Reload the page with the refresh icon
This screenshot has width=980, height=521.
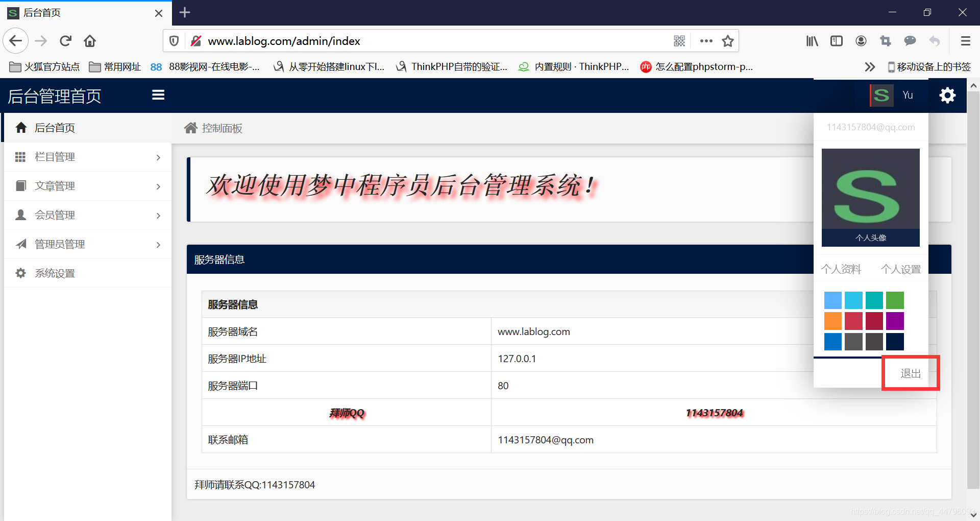[x=65, y=41]
